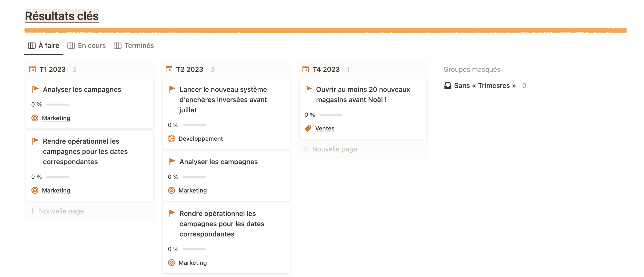The image size is (644, 277).
Task: Open the En cours tab
Action: (x=87, y=45)
